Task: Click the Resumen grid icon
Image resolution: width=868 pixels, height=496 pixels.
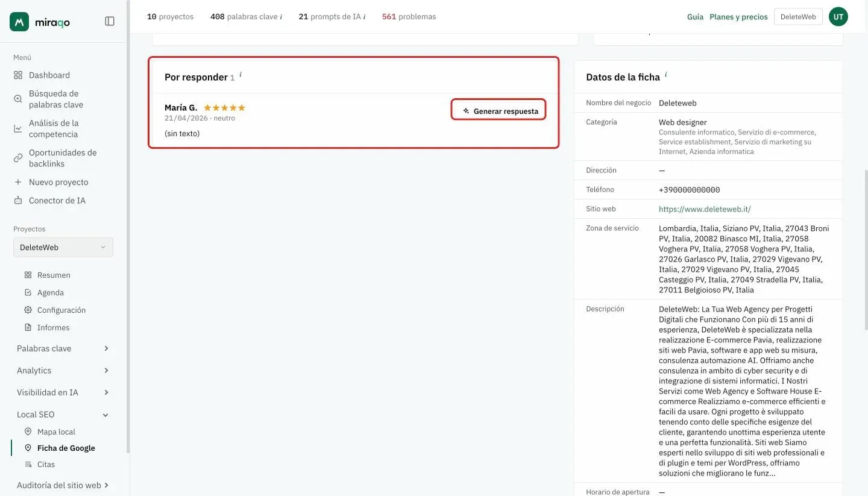Action: (x=28, y=275)
